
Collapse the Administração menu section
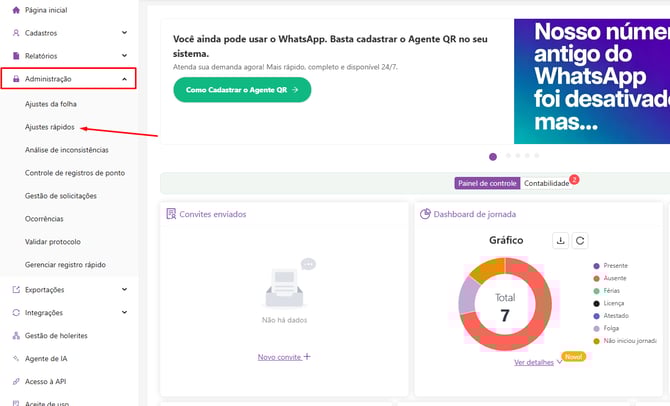[124, 78]
